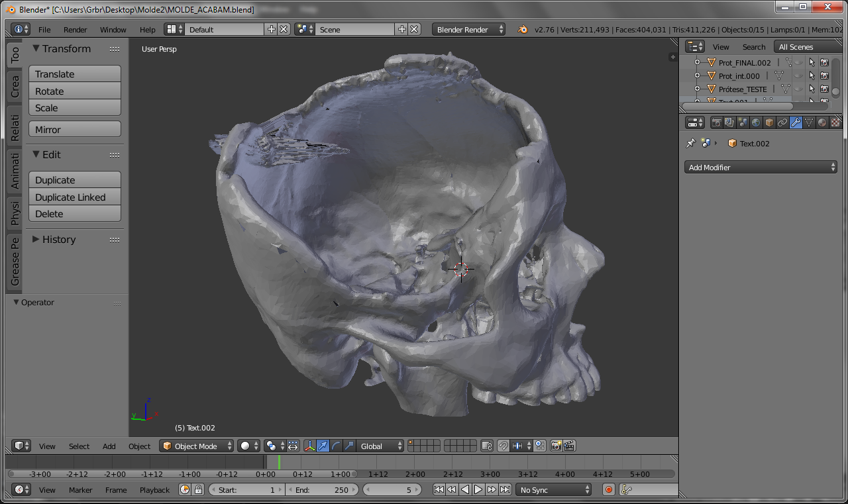Image resolution: width=848 pixels, height=504 pixels.
Task: Open the Constraints properties tab (chain icon)
Action: click(x=782, y=123)
